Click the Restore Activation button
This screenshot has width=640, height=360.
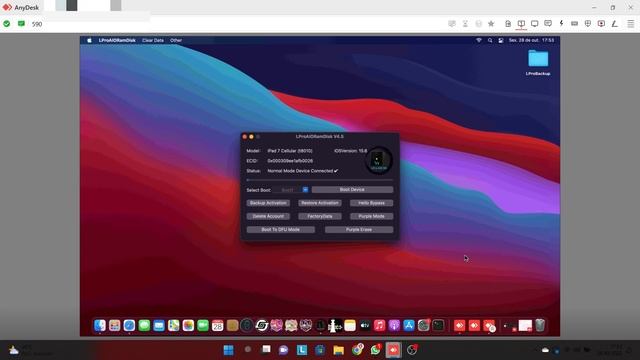tap(320, 203)
